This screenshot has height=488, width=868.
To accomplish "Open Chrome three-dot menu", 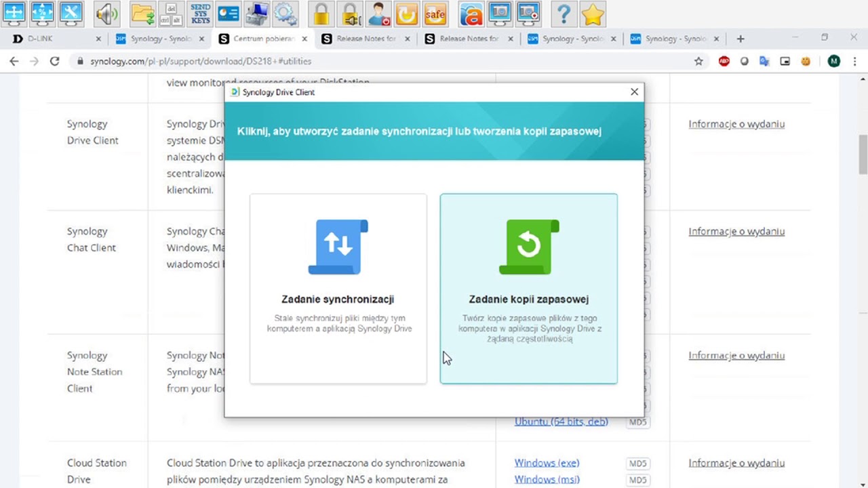I will 854,61.
